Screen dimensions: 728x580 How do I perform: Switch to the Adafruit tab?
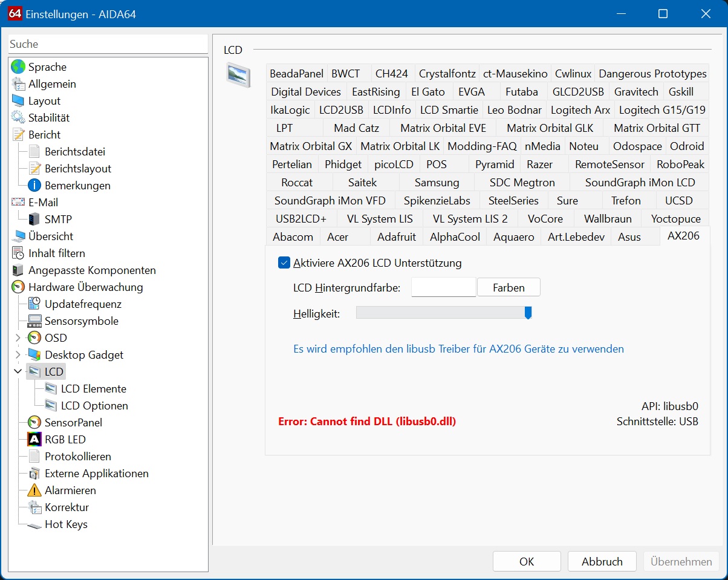(x=397, y=237)
